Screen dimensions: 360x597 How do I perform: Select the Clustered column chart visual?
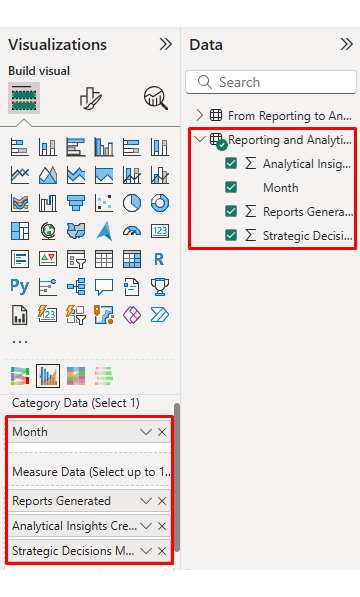pyautogui.click(x=104, y=147)
